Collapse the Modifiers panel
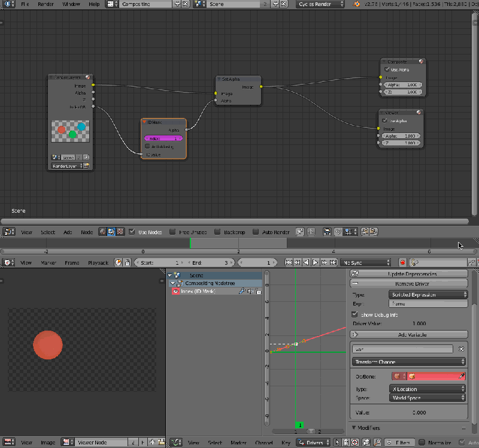This screenshot has width=479, height=448. click(x=354, y=428)
